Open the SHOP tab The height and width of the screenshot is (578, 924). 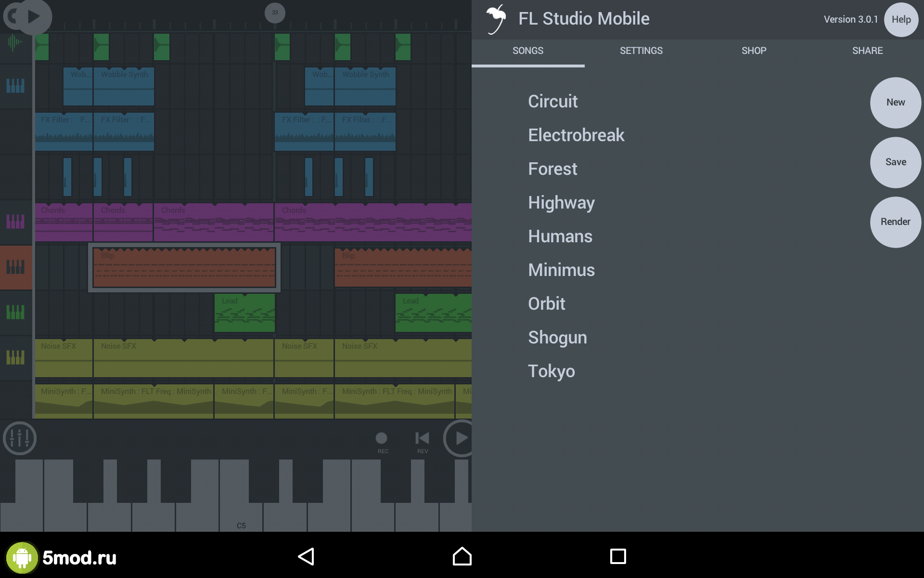(754, 51)
